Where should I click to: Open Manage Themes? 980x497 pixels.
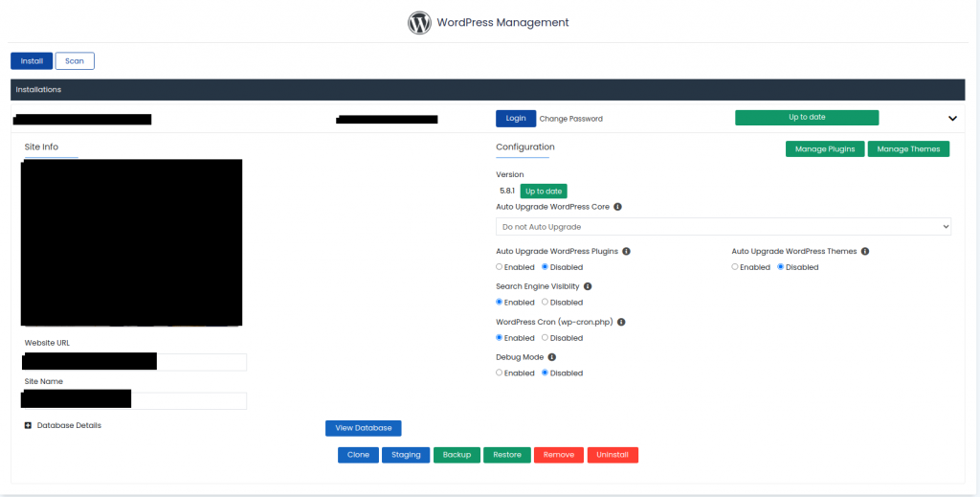(908, 149)
